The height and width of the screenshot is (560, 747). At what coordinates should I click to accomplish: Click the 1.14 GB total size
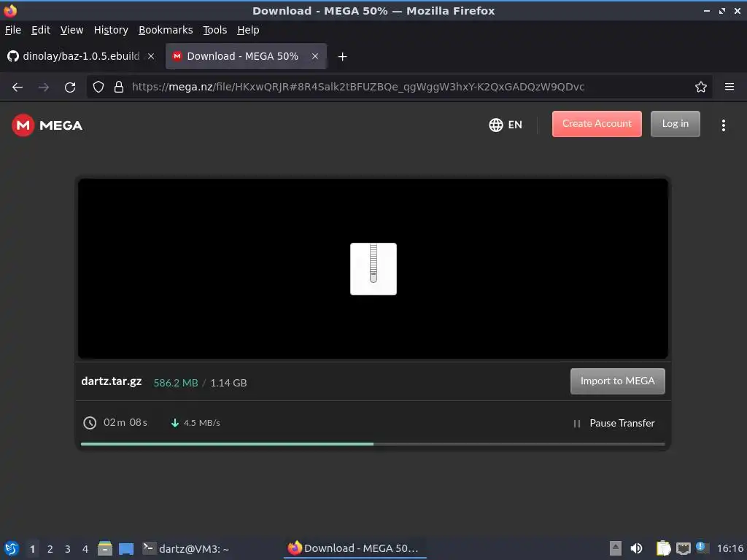pos(228,383)
